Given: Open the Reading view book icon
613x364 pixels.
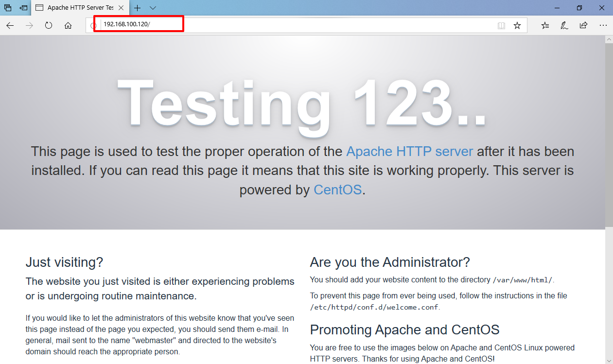Looking at the screenshot, I should point(501,26).
